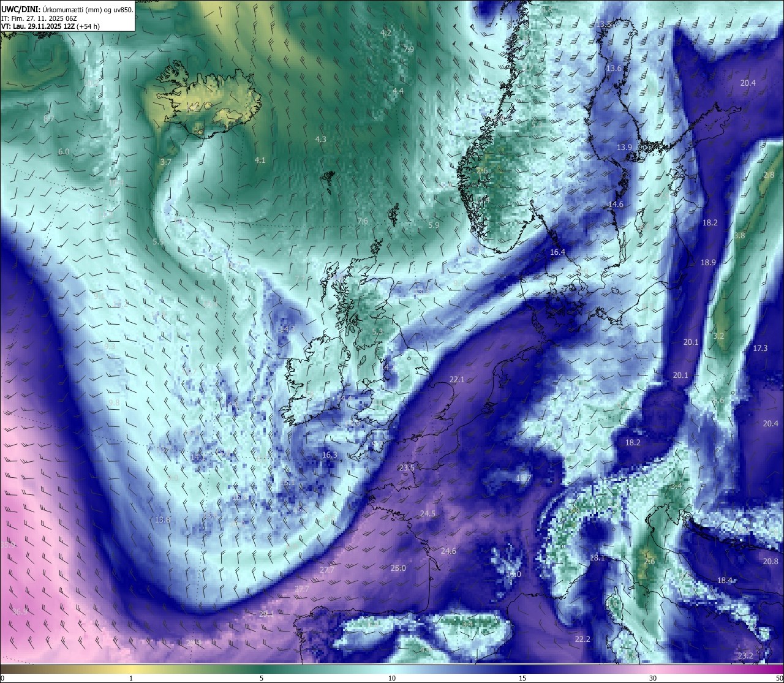Viewport: 784px width, 683px height.
Task: Click the 6.0 map value
Action: pos(64,152)
